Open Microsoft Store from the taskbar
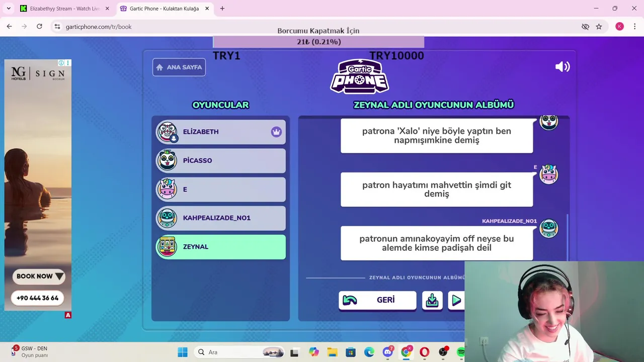This screenshot has width=644, height=362. pyautogui.click(x=351, y=352)
